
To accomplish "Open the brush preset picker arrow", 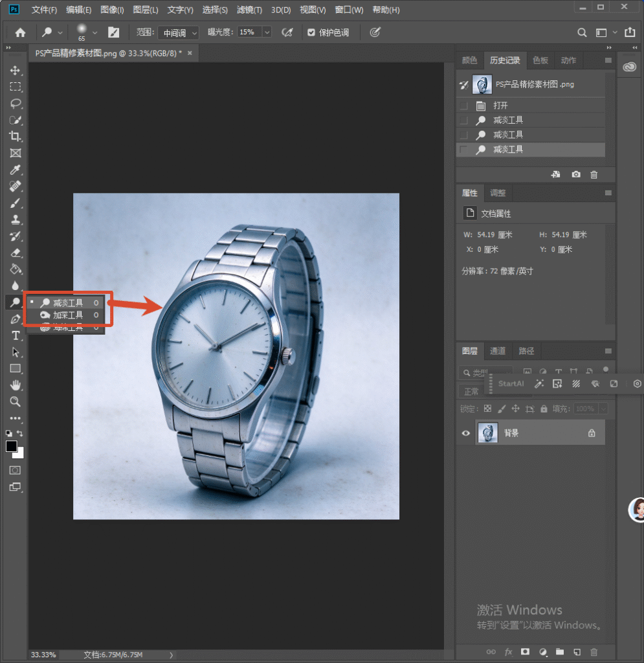I will 94,32.
